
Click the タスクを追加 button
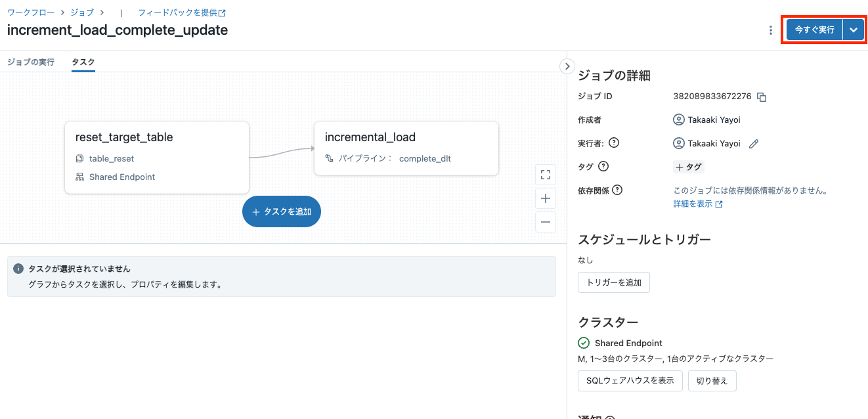pyautogui.click(x=281, y=211)
